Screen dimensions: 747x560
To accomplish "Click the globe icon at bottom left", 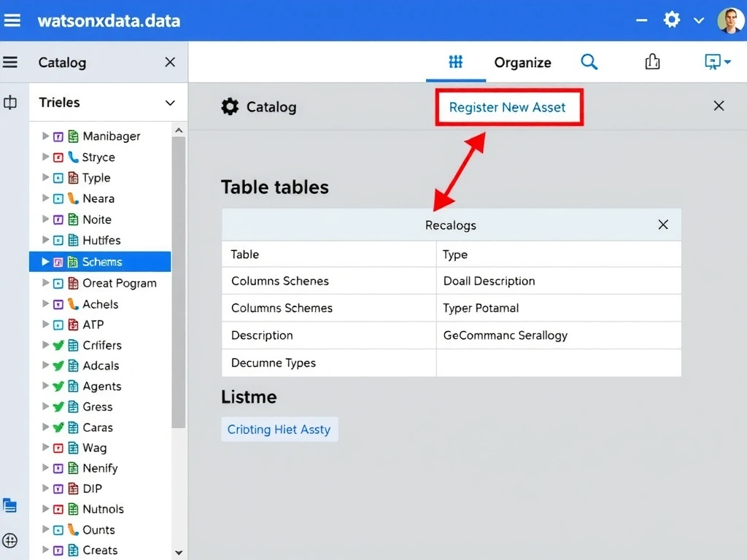I will (9, 540).
